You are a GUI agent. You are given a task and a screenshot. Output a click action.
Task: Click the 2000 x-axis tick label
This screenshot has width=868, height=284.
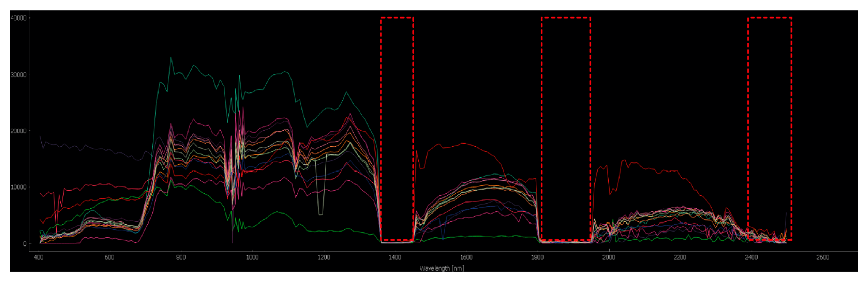[x=609, y=257]
